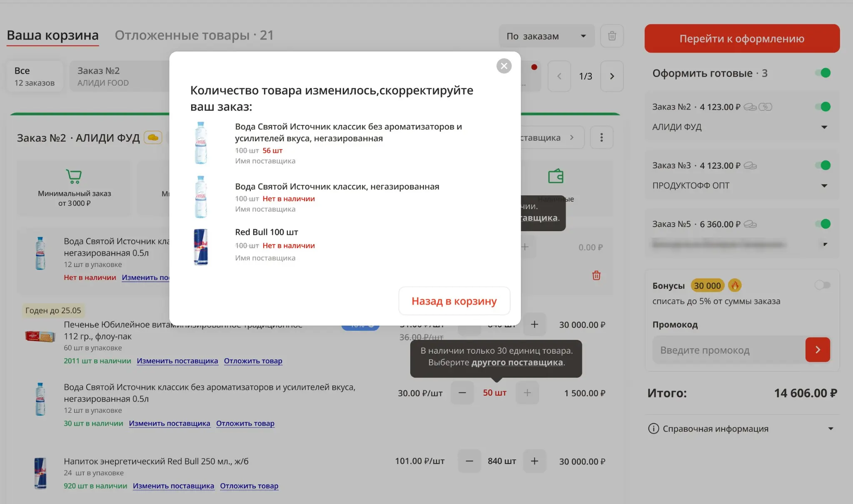Click другого поставщика link in tooltip

[x=517, y=362]
